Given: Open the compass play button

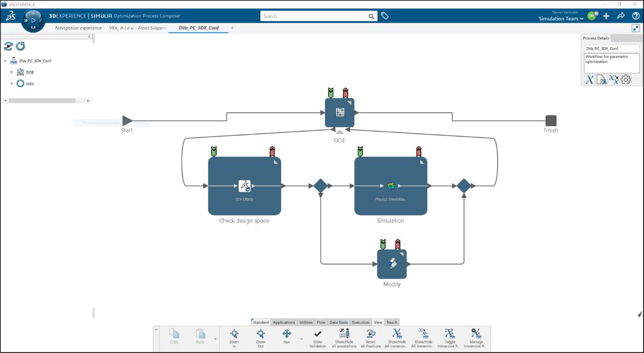Looking at the screenshot, I should click(33, 20).
